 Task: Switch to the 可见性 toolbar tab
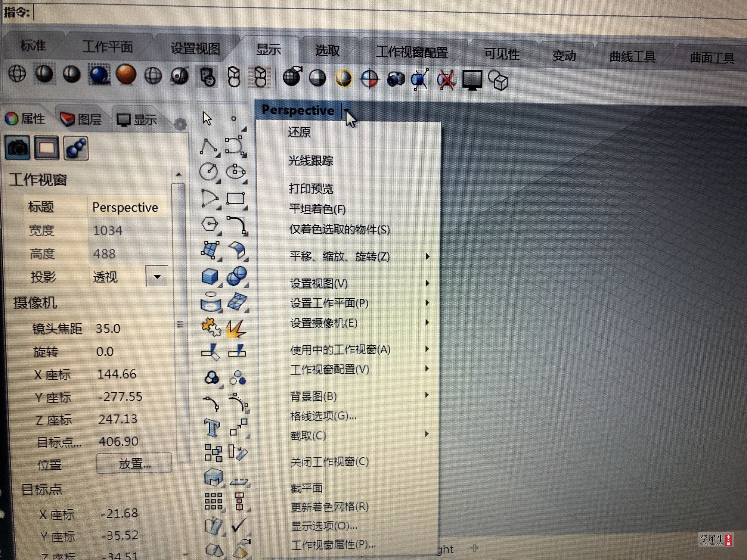coord(502,55)
